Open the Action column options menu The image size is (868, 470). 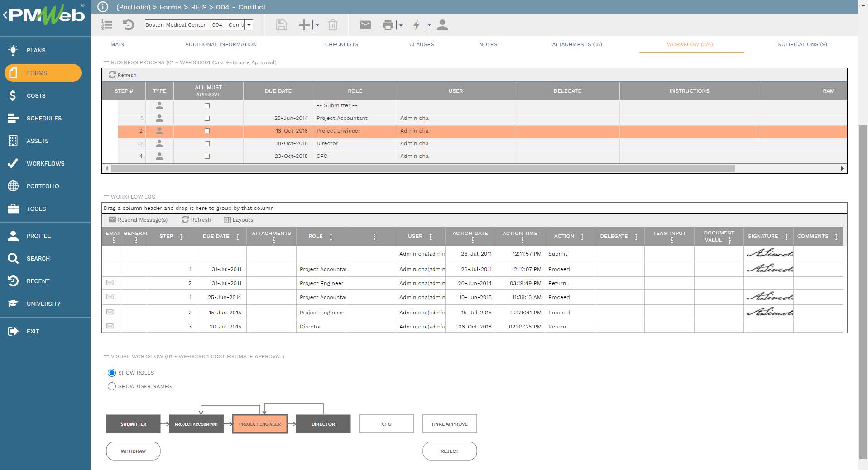[582, 237]
